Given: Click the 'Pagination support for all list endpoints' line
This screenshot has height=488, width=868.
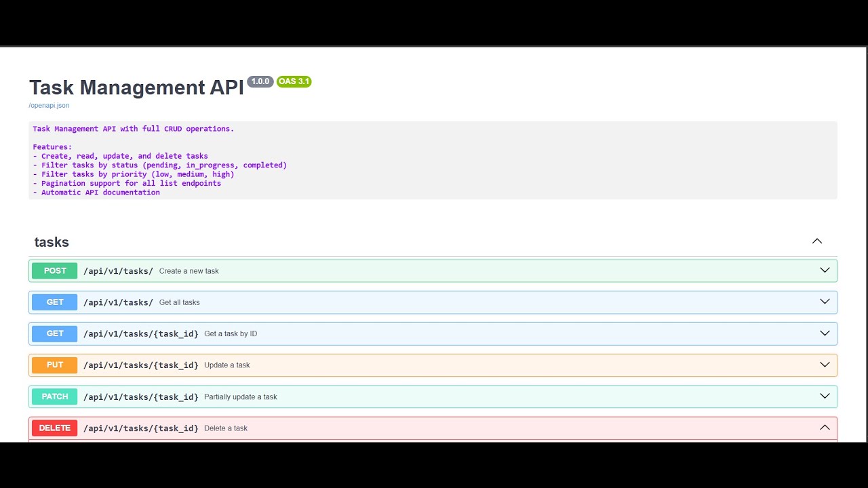Looking at the screenshot, I should pos(127,183).
